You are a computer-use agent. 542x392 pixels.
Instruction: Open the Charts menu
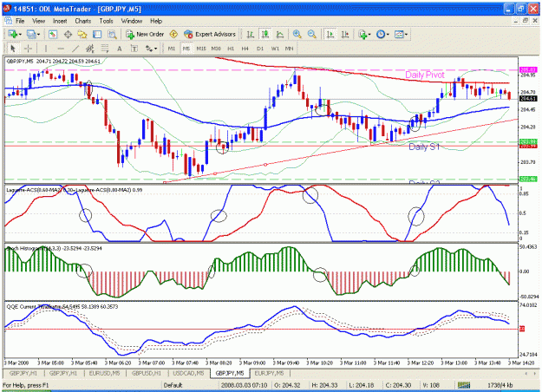coord(83,21)
